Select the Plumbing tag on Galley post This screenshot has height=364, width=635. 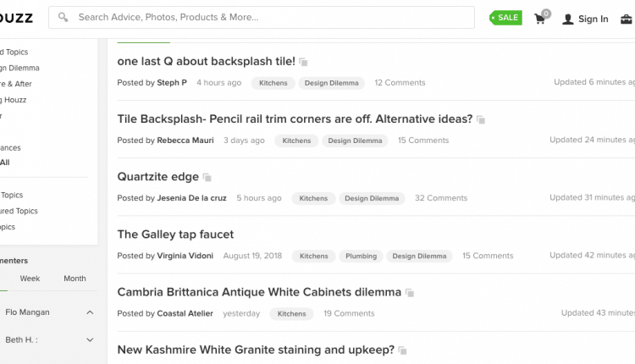(x=361, y=256)
